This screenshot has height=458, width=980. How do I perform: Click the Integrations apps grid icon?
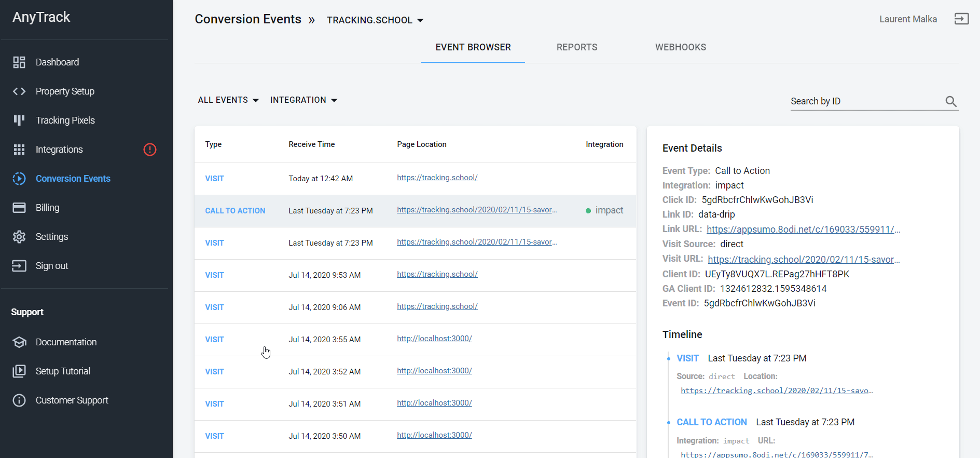[x=19, y=150]
